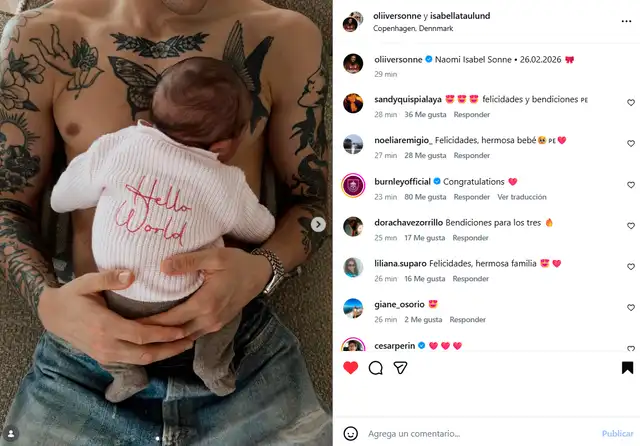Image resolution: width=640 pixels, height=446 pixels.
Task: Like burnleyofficial's comment heart
Action: 631,185
